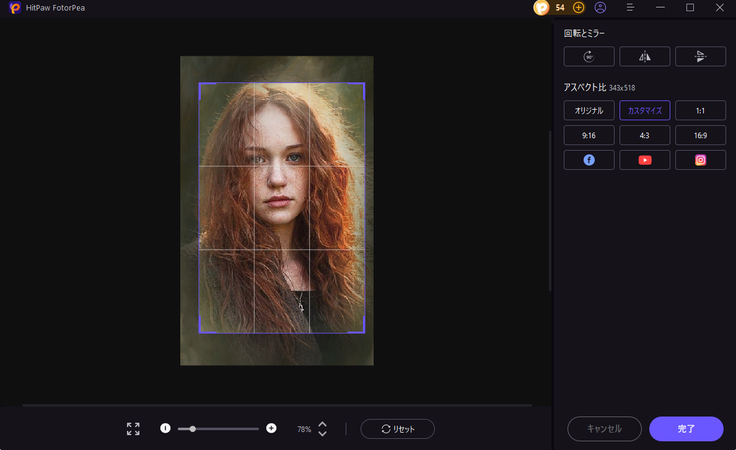This screenshot has width=736, height=450.
Task: Flip the image horizontally
Action: 645,57
